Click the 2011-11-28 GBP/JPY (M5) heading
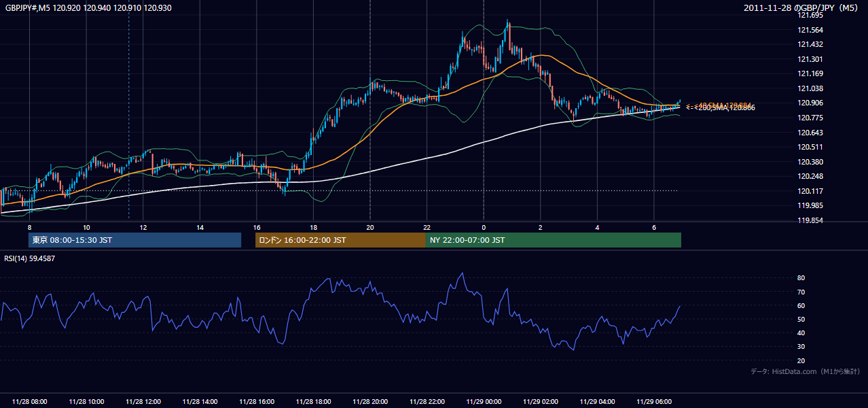 tap(802, 7)
